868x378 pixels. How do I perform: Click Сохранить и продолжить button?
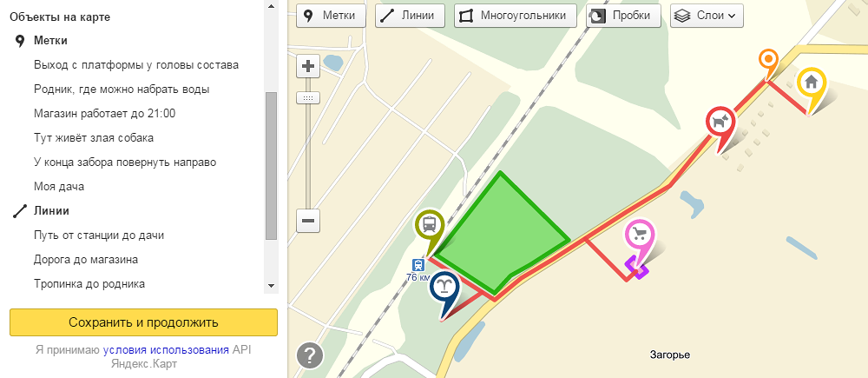[x=143, y=322]
